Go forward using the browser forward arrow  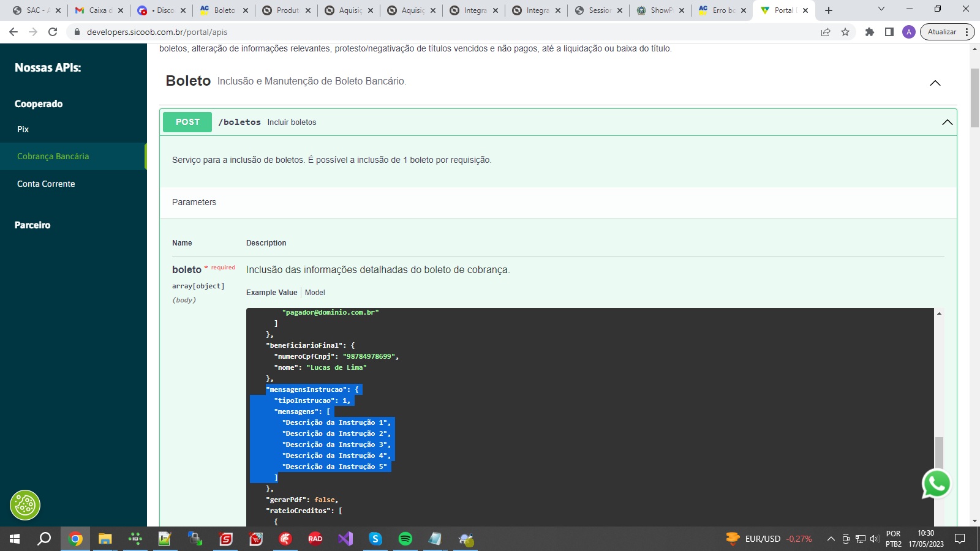click(33, 32)
